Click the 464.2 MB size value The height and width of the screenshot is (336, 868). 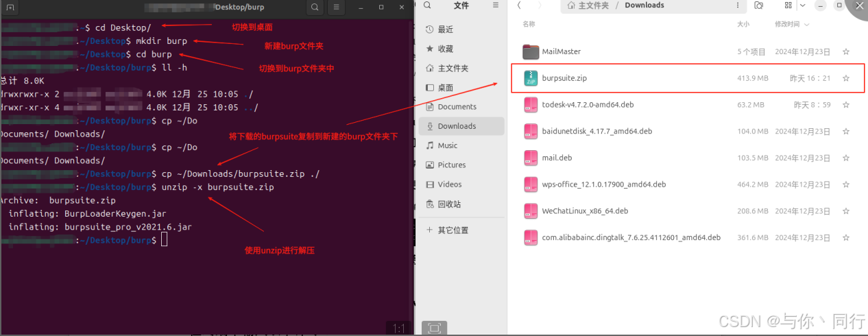click(x=752, y=184)
